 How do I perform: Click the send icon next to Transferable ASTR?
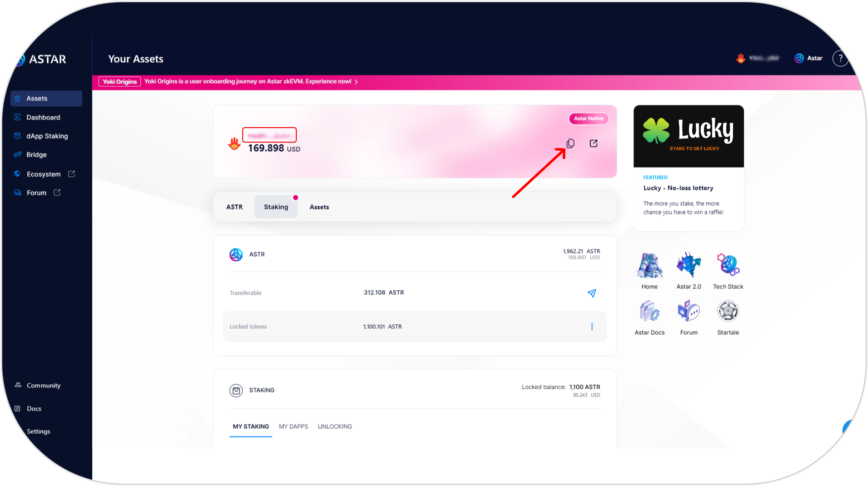pos(592,293)
